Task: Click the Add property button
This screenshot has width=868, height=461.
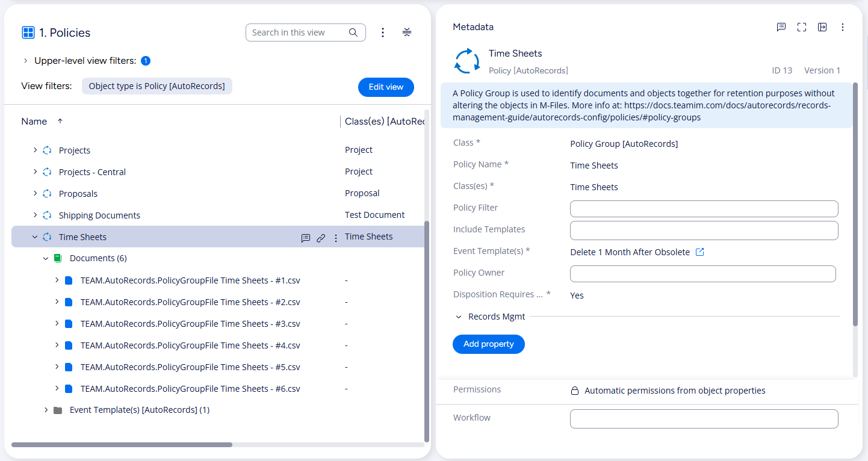Action: (x=488, y=344)
